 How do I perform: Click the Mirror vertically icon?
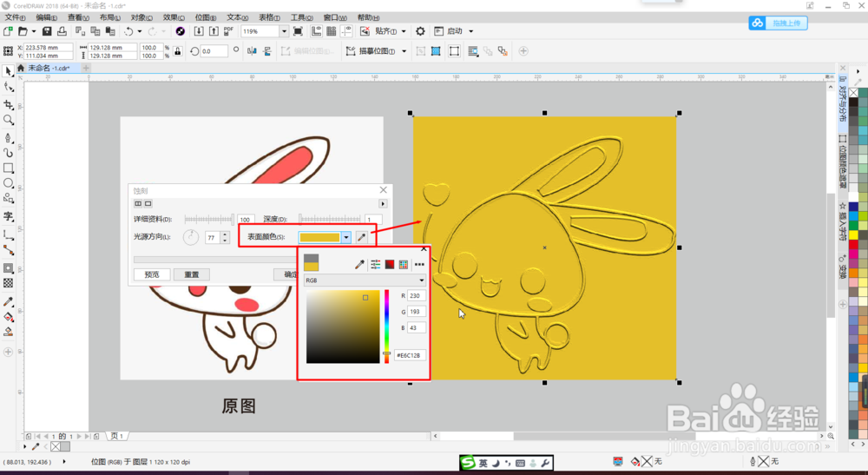(x=267, y=51)
